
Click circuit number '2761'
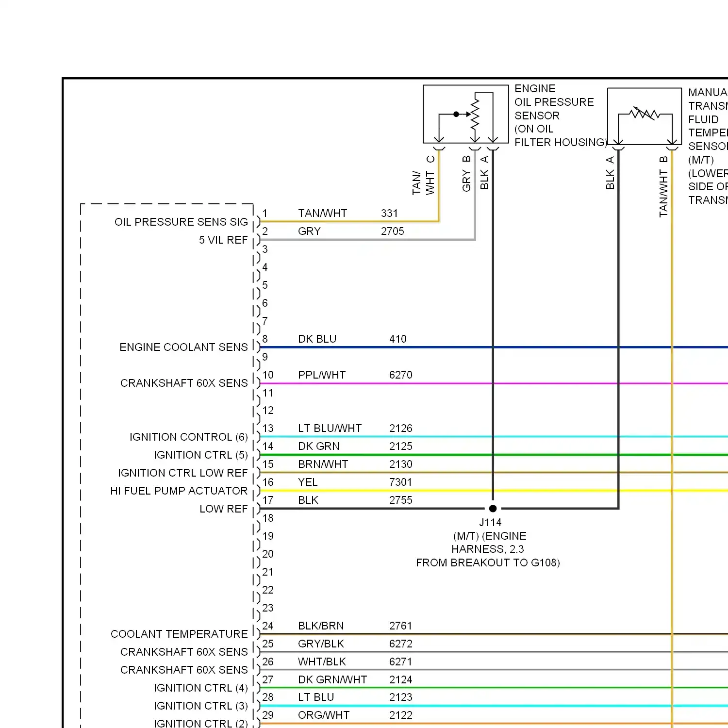click(400, 626)
